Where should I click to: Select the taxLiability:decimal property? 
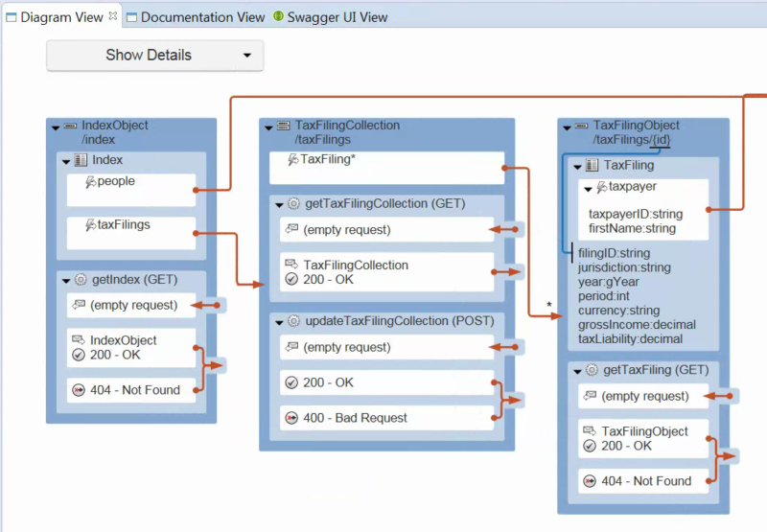tap(630, 339)
